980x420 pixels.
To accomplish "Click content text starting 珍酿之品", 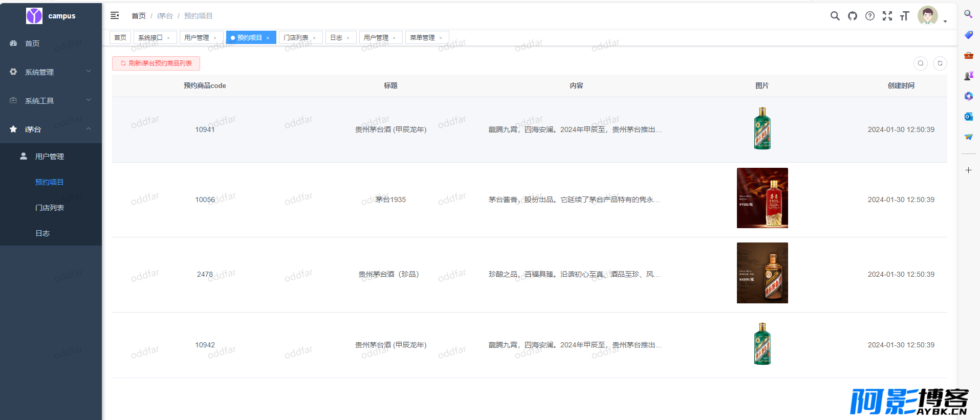I will (x=574, y=274).
